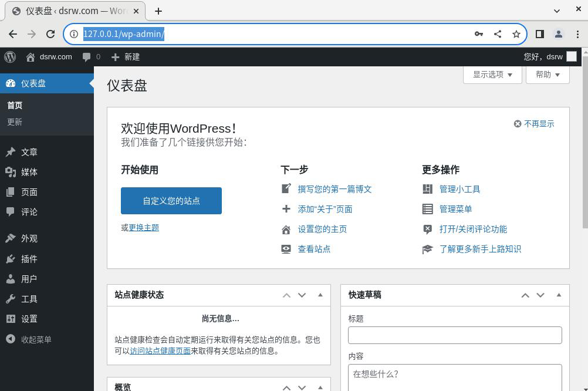Click 管理菜单 link
Viewport: 588px width, 391px height.
coord(455,209)
